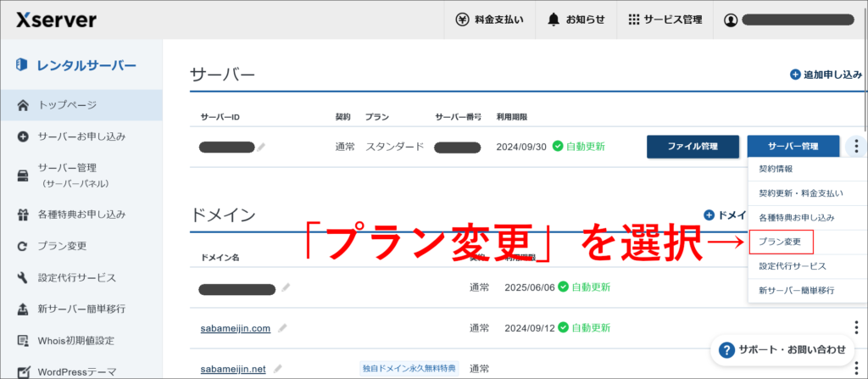Click the 独自ドメイン永久無料特典 badge

[x=409, y=368]
